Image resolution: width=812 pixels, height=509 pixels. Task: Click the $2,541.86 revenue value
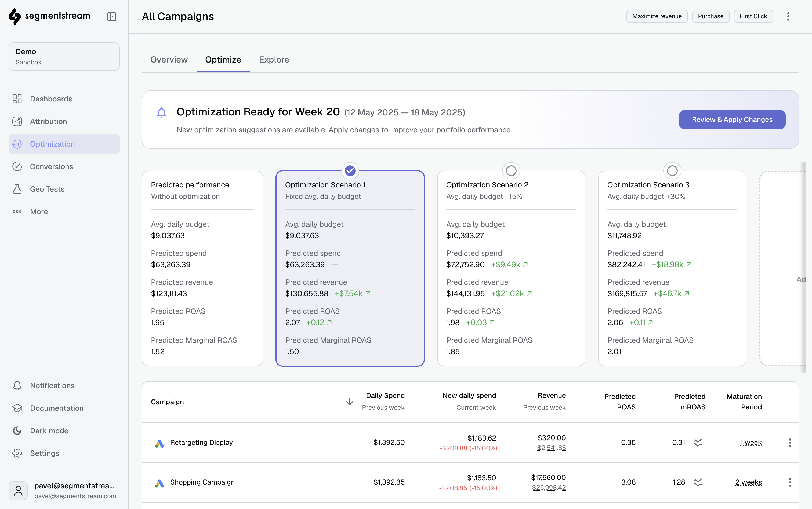pos(552,448)
